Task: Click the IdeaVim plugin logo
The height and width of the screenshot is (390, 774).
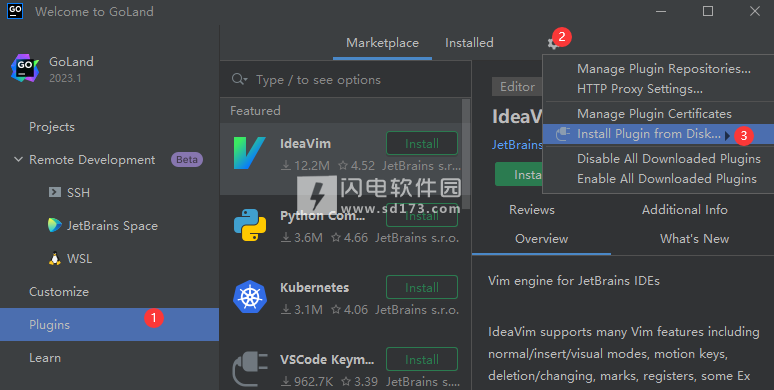Action: pos(249,153)
